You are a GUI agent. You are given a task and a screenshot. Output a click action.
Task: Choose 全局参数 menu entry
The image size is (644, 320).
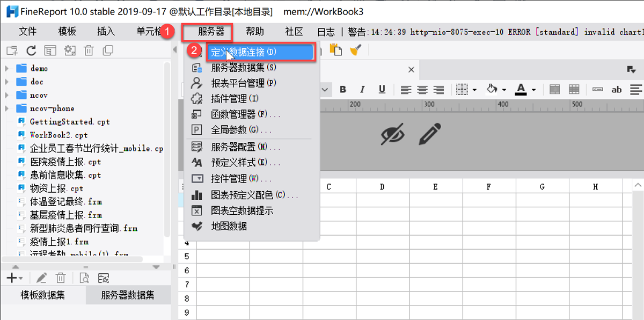[x=252, y=130]
